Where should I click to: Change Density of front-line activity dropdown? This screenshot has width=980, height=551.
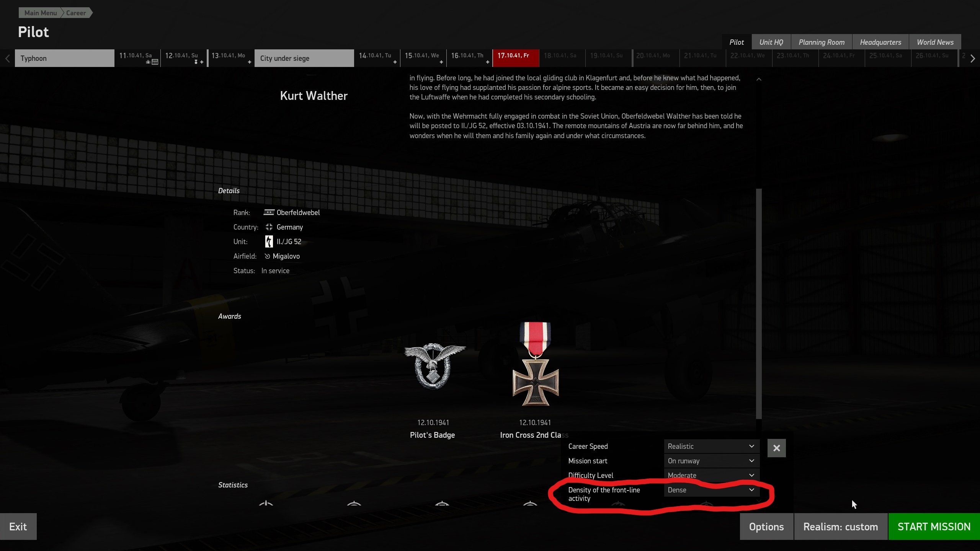click(712, 490)
